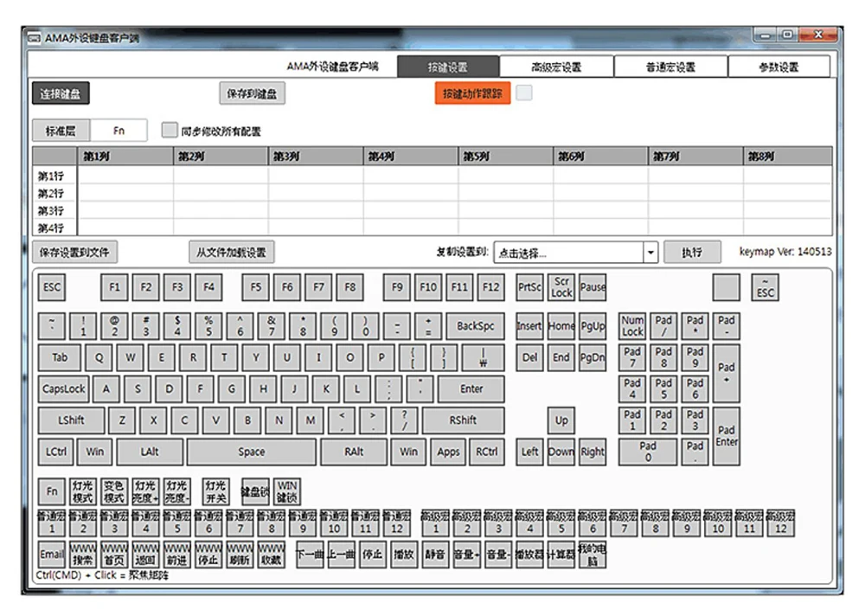Select the 下一曲 media key

pyautogui.click(x=310, y=554)
